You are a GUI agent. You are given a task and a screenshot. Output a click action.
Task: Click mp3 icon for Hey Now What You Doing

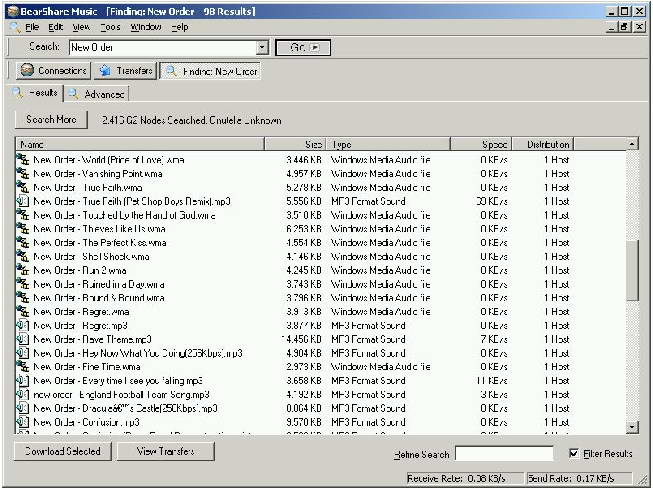[x=23, y=353]
